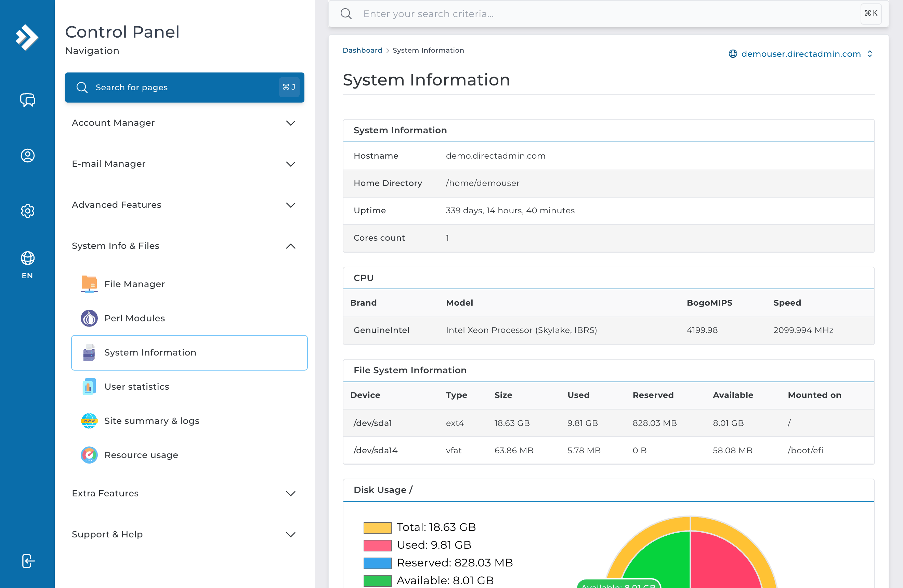Expand the Extra Features section
Viewport: 903px width, 588px height.
pyautogui.click(x=184, y=493)
